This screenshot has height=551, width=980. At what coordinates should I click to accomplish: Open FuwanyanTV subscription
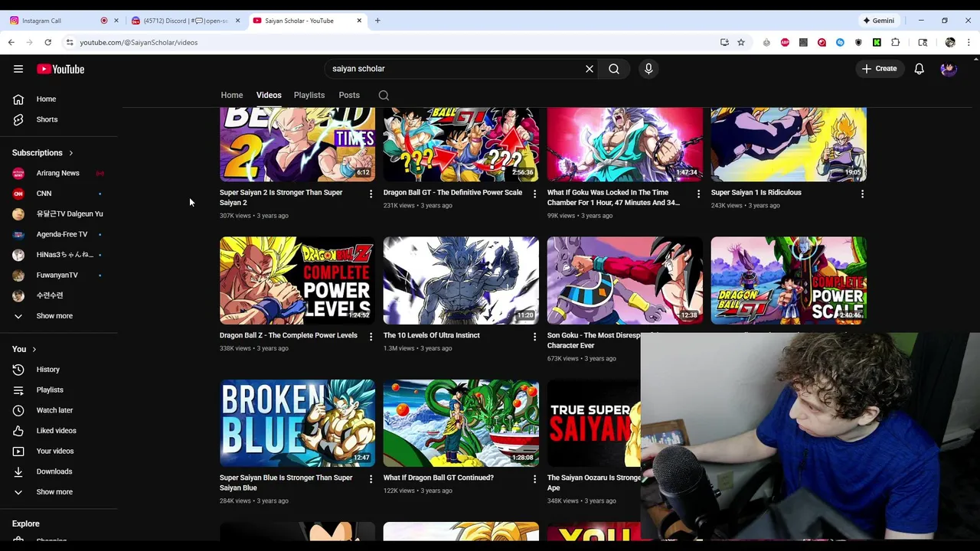click(x=59, y=275)
